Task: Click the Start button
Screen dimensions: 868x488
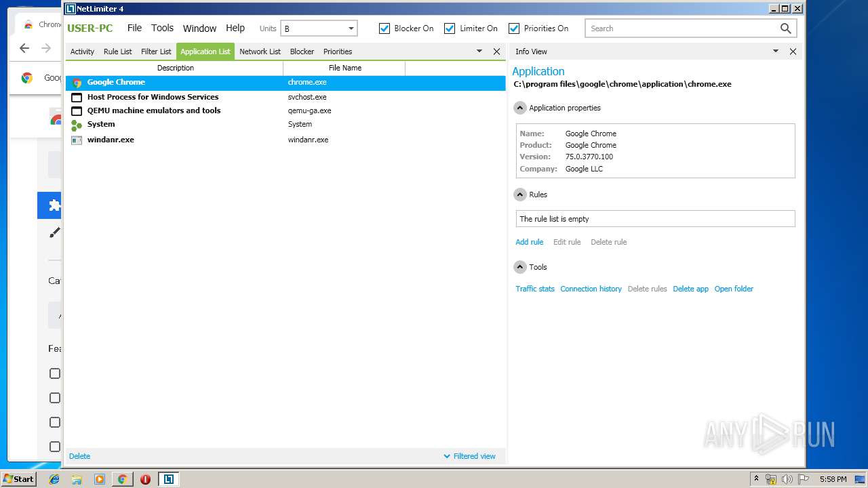Action: (x=18, y=479)
